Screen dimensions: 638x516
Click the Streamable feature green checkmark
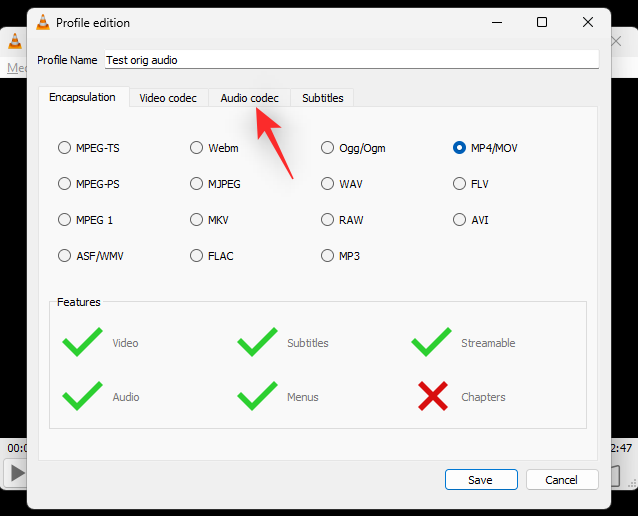coord(431,342)
